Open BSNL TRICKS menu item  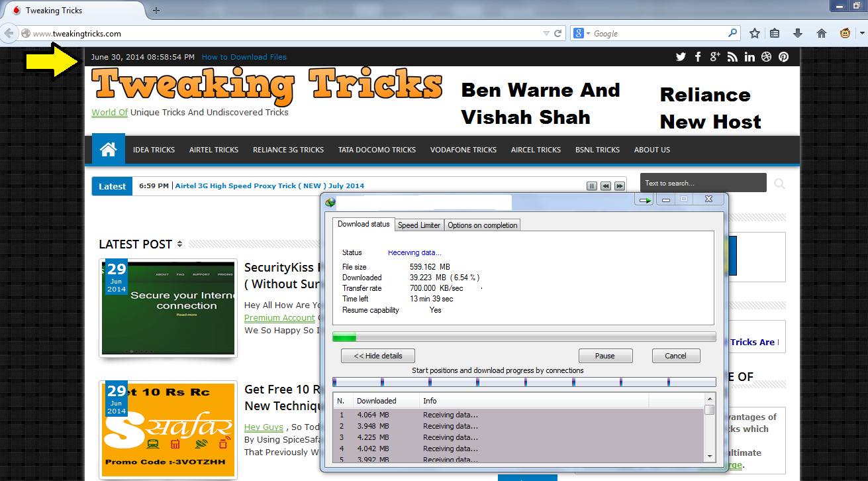pos(597,150)
